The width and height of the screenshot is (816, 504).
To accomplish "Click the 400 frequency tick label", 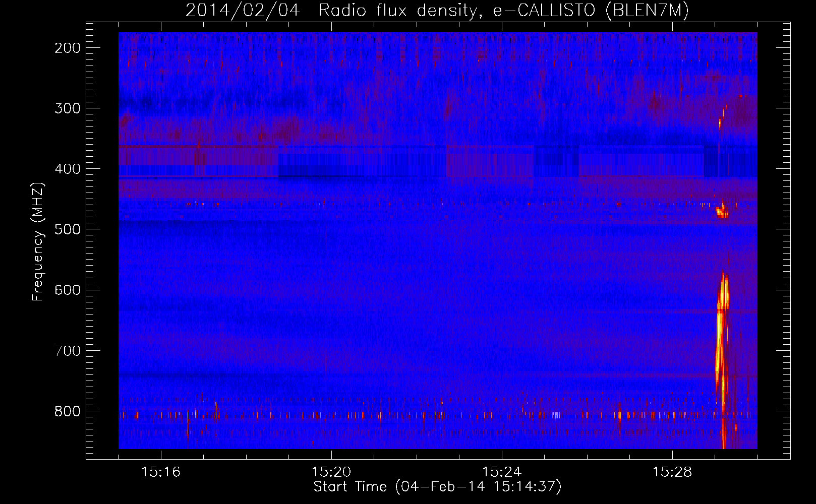I will click(x=67, y=169).
